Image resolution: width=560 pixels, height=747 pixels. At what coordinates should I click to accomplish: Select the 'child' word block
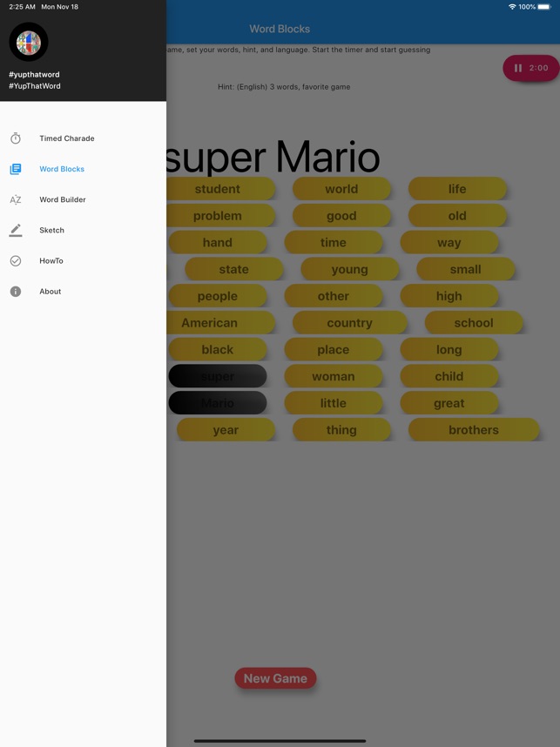tap(449, 376)
